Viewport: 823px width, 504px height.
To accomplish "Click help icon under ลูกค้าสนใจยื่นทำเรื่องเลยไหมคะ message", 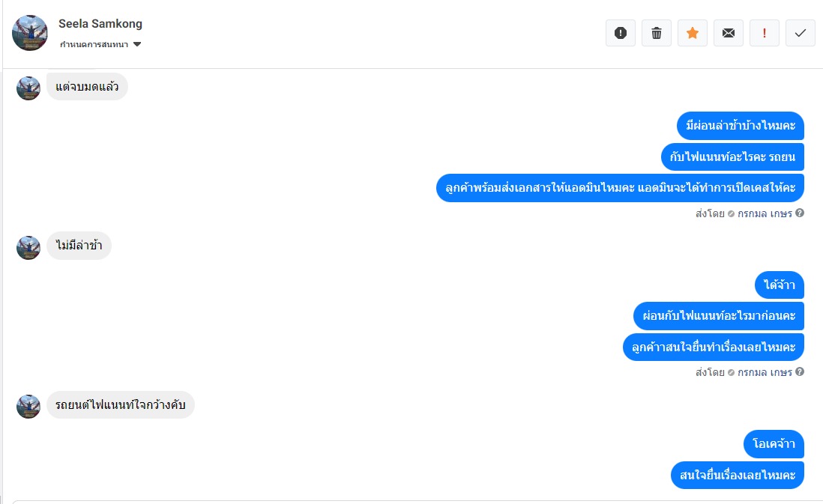I will [800, 372].
